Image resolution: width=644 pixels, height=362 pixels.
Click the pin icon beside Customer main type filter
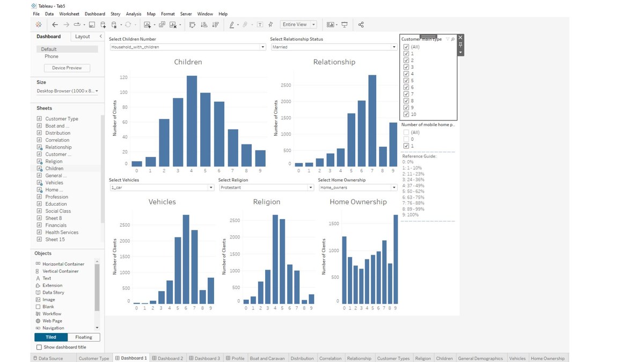pos(460,45)
